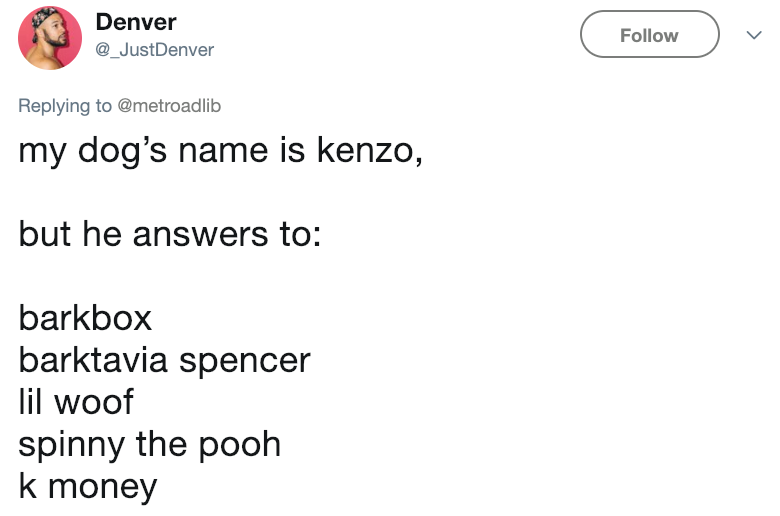Click the word 'dog's' in the tweet
The width and height of the screenshot is (780, 516).
pos(122,151)
